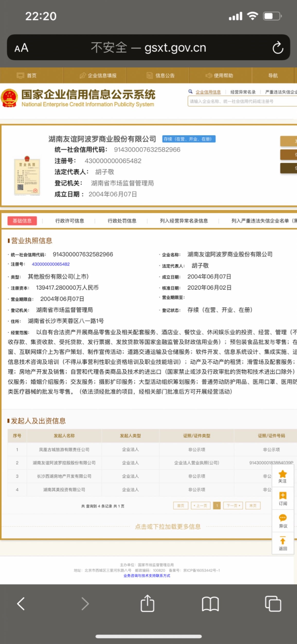Viewport: 297px width, 644px height.
Task: Click the enterprise search input field
Action: (242, 101)
